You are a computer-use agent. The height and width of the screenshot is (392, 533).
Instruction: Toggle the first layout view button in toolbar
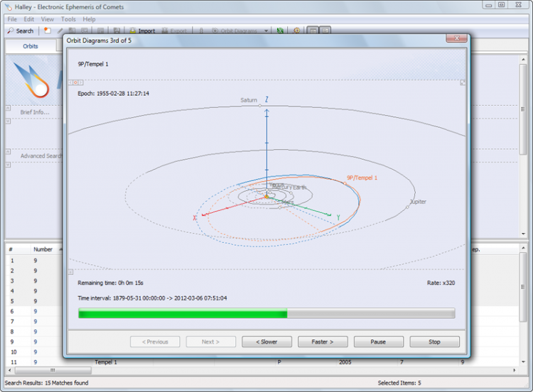tap(312, 31)
